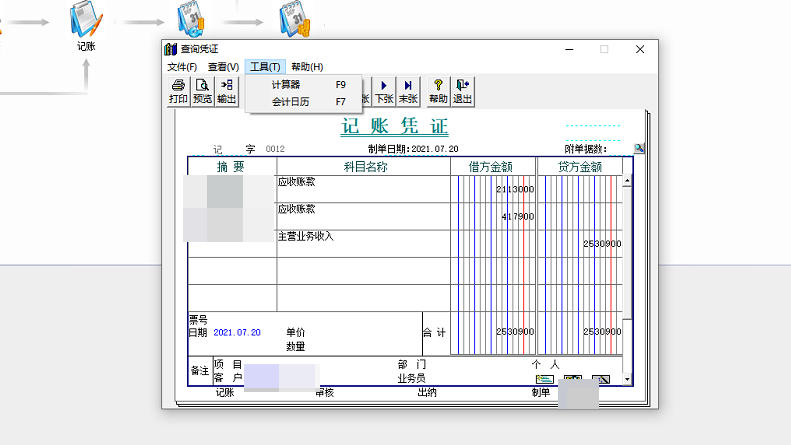Minimize the 查询凭证 window
Viewport: 791px width, 445px height.
click(569, 49)
